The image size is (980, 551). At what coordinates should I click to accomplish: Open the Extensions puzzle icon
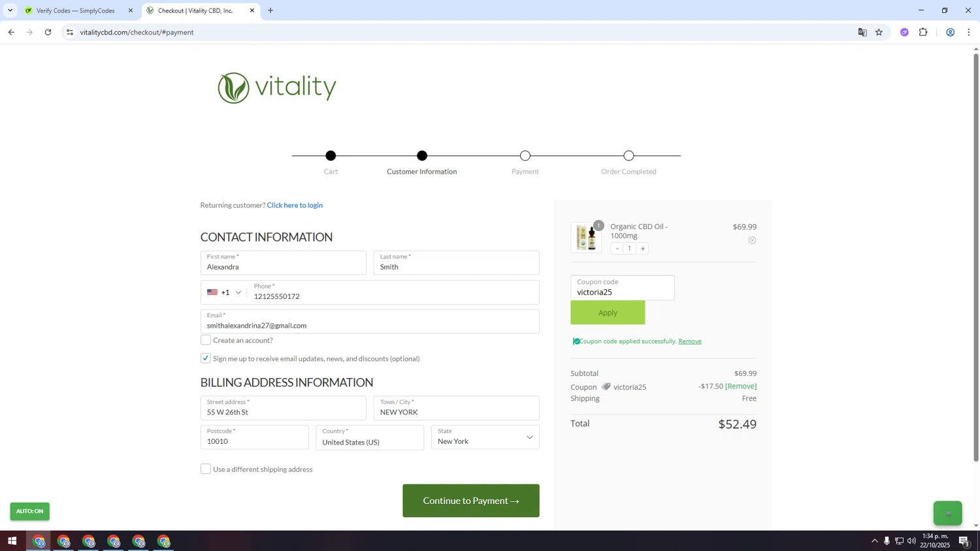[923, 32]
